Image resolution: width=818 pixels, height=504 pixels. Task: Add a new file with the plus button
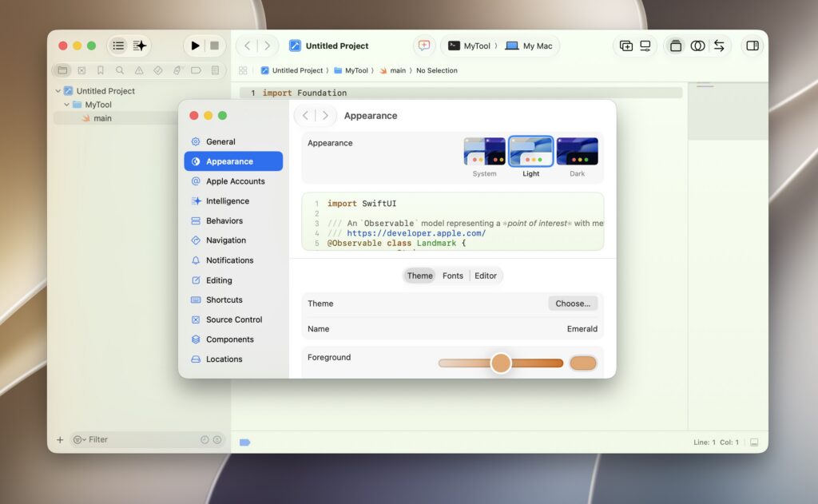(x=60, y=440)
